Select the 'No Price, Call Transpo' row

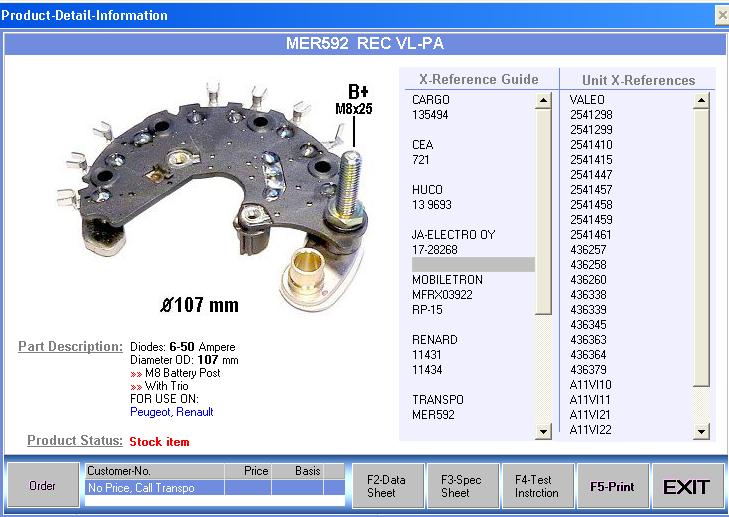tap(215, 487)
